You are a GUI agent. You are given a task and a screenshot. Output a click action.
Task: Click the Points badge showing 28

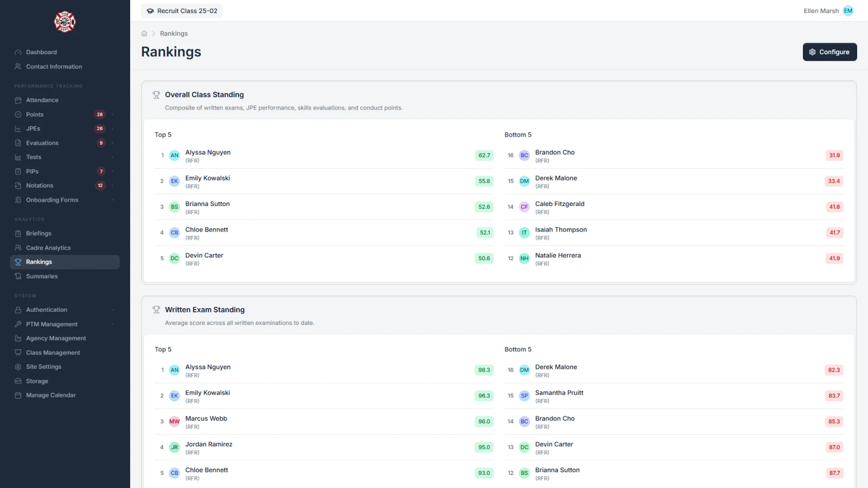point(100,114)
